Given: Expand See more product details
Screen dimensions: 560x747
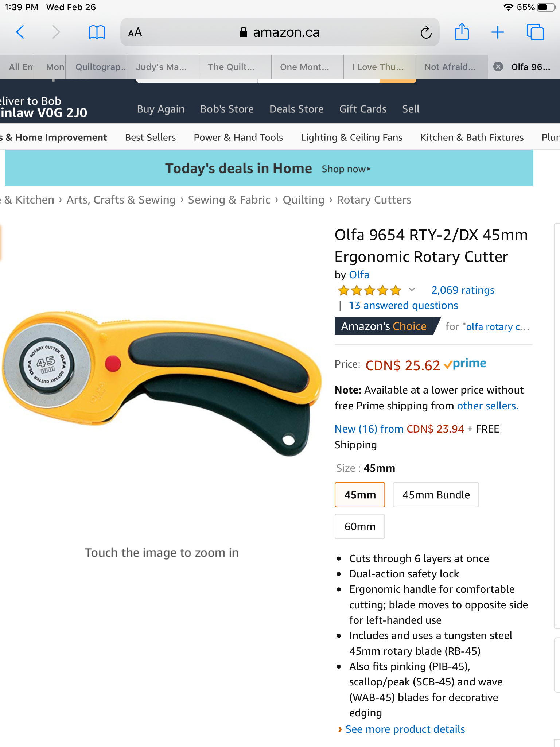Looking at the screenshot, I should click(x=405, y=729).
